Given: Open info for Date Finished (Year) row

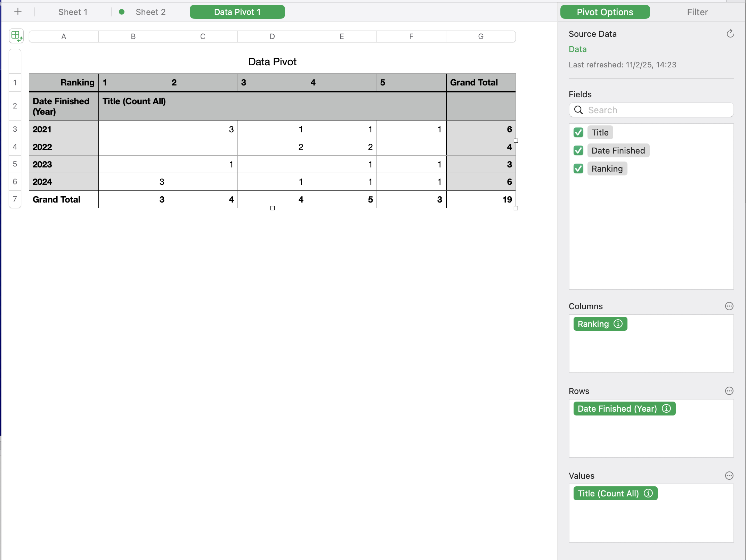Looking at the screenshot, I should coord(666,409).
